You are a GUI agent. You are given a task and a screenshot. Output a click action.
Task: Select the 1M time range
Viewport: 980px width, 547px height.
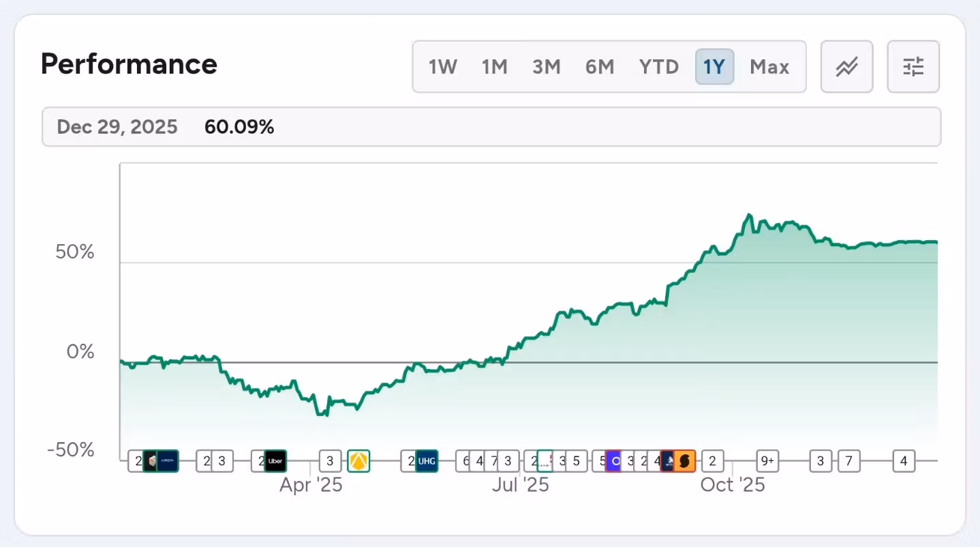pos(494,67)
